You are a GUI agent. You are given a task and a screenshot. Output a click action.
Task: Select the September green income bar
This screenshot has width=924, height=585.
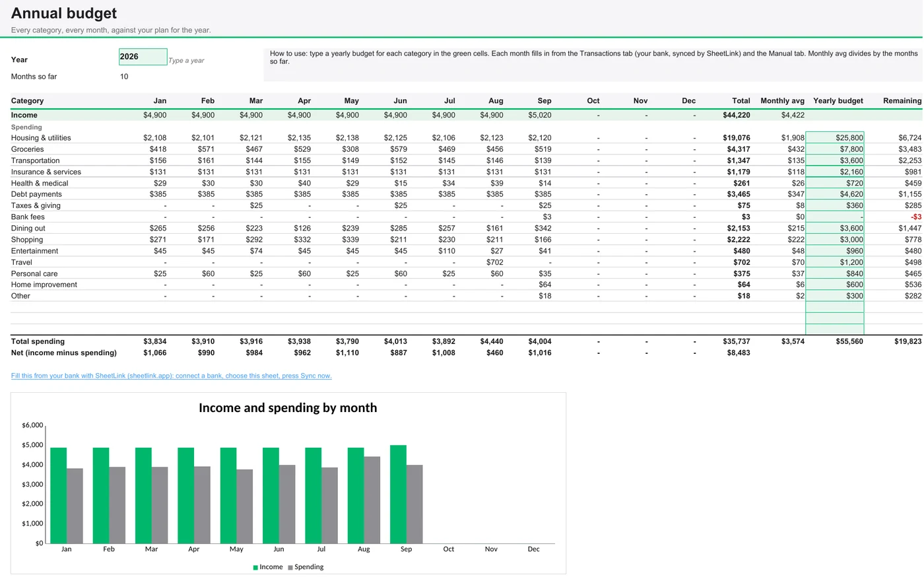click(398, 495)
